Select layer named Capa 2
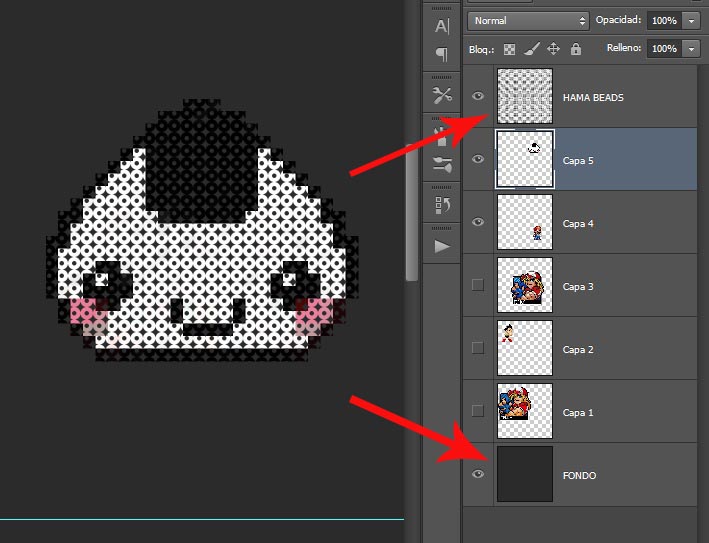709x543 pixels. (578, 349)
